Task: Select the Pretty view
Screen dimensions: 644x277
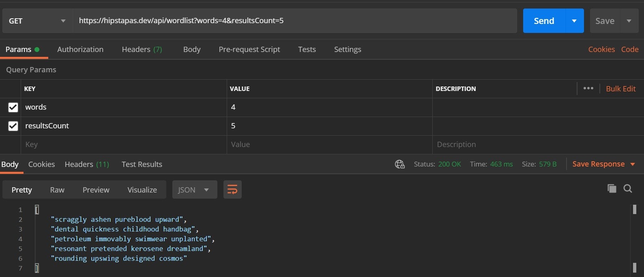Action: pyautogui.click(x=21, y=190)
